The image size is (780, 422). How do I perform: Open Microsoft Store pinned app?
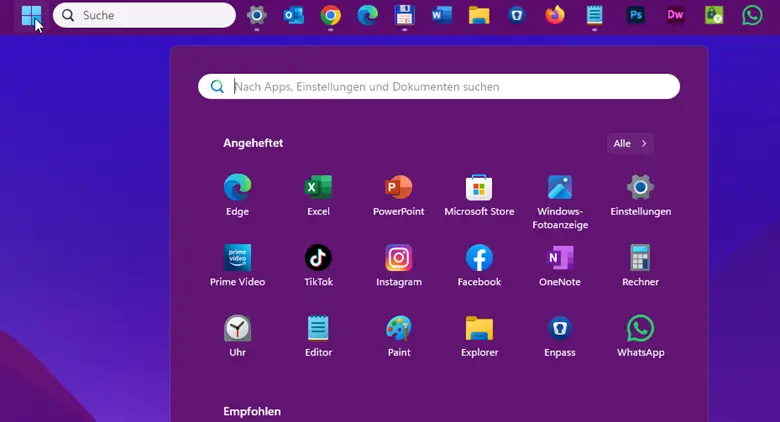(x=479, y=195)
